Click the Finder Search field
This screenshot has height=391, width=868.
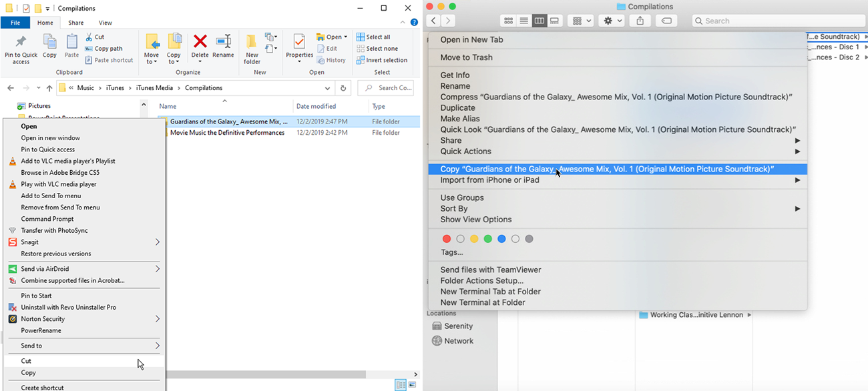click(x=778, y=21)
